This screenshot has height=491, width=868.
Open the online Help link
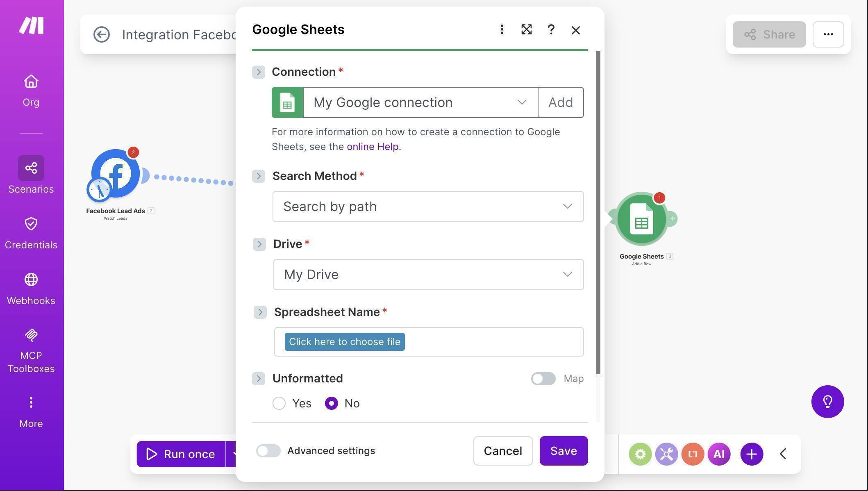pyautogui.click(x=372, y=146)
